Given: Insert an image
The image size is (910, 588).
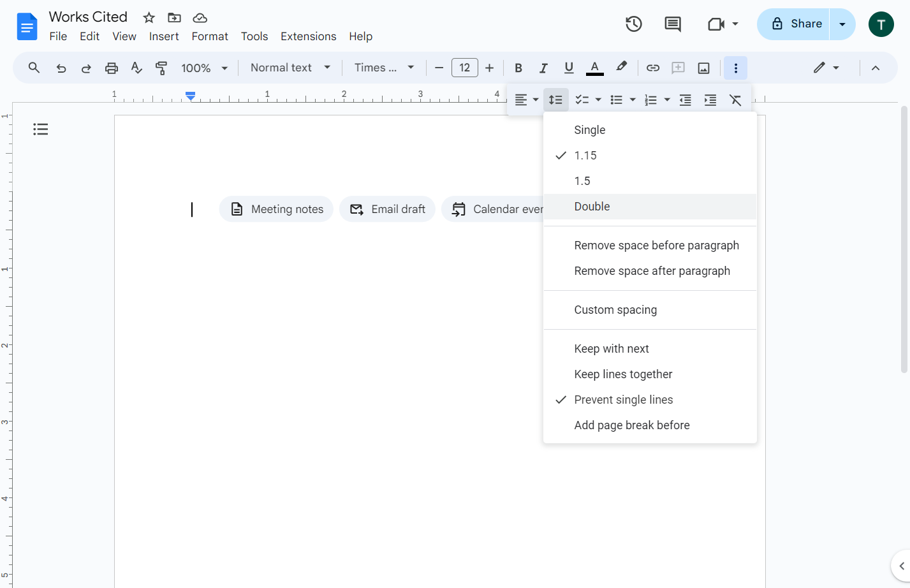Looking at the screenshot, I should (x=704, y=68).
